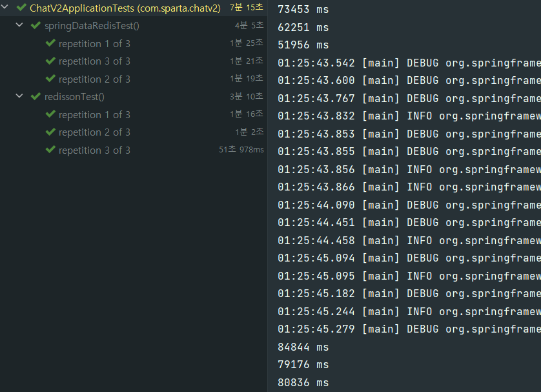
Task: Click INFO log line at 01:25:45.244
Action: coord(409,312)
